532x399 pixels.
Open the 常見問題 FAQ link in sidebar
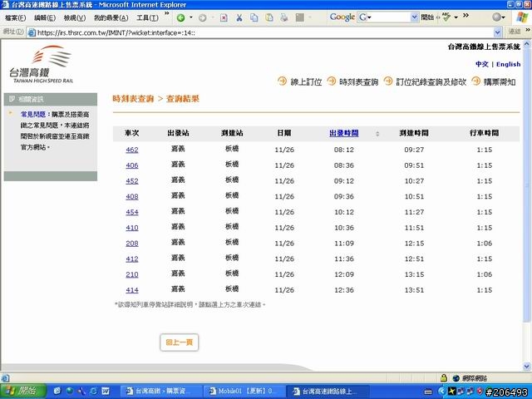[x=33, y=115]
